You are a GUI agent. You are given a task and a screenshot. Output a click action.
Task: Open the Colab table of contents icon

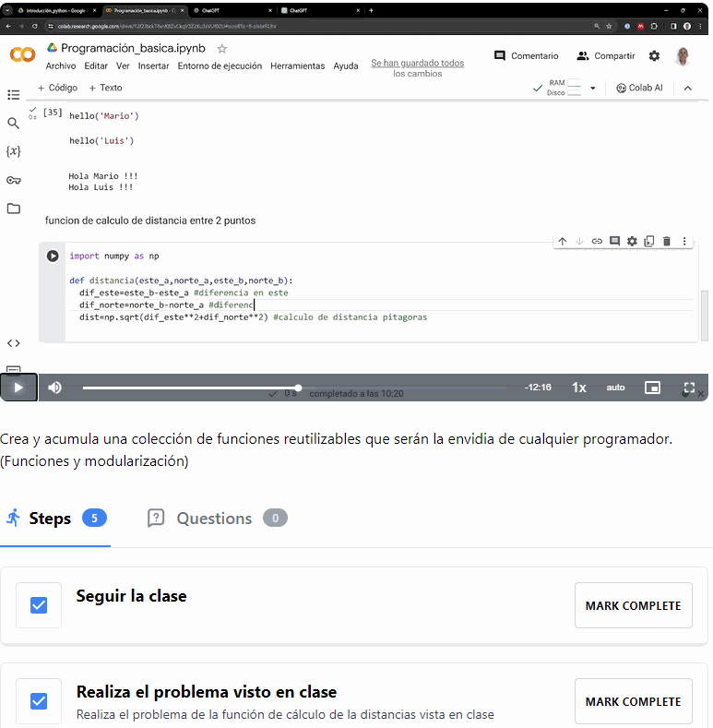coord(14,95)
